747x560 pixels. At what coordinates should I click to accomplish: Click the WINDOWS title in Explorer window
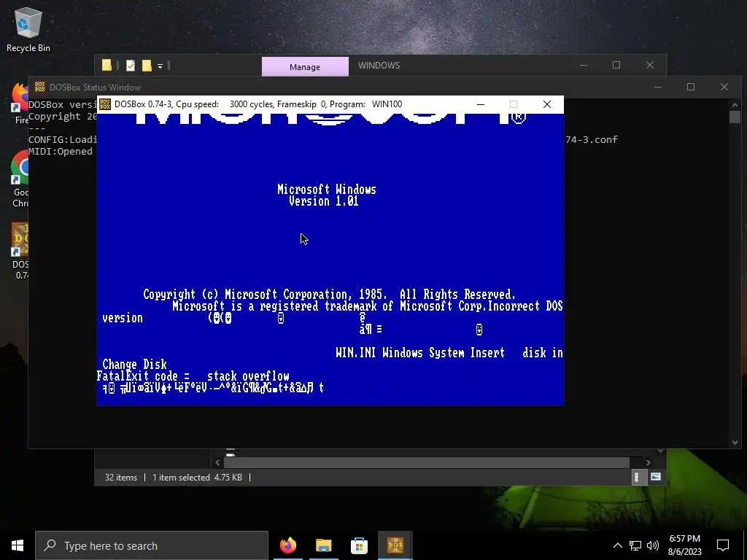point(379,65)
